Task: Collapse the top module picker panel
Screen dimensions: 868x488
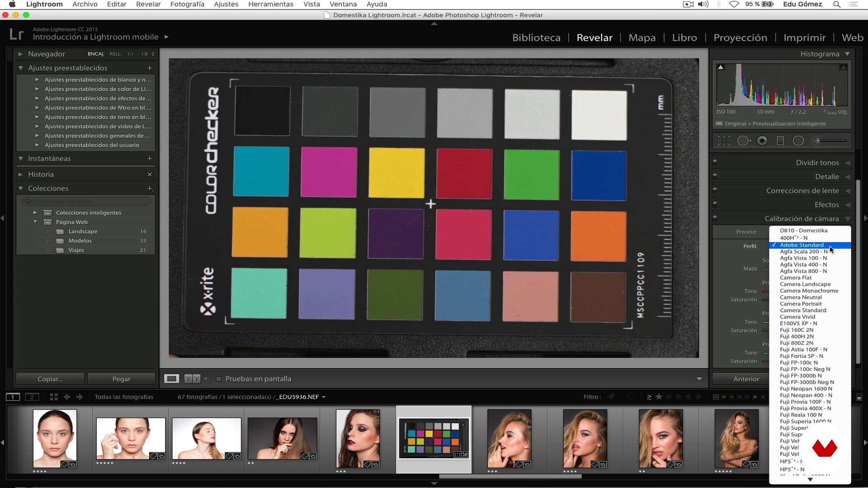Action: (434, 23)
